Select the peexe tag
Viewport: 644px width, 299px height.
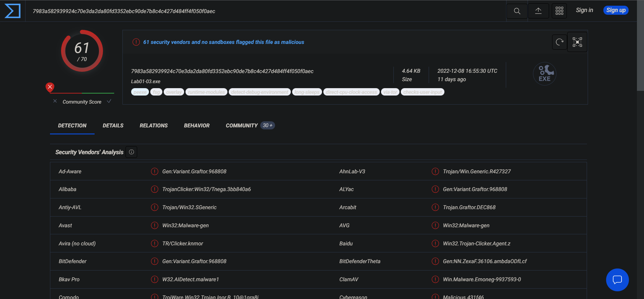click(140, 92)
